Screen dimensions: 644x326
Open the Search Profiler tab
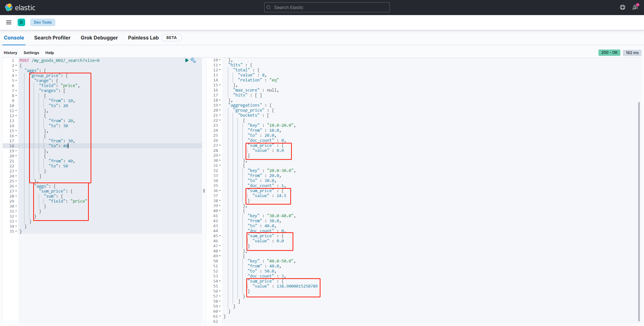click(x=52, y=37)
